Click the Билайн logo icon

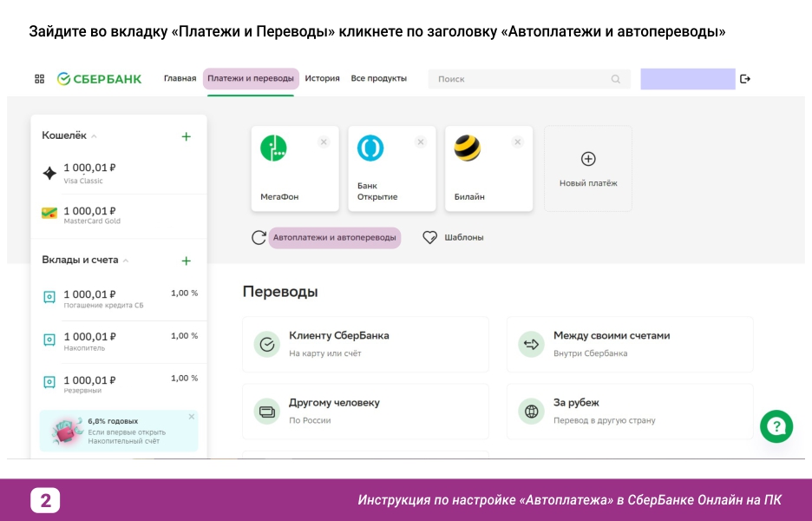tap(467, 148)
